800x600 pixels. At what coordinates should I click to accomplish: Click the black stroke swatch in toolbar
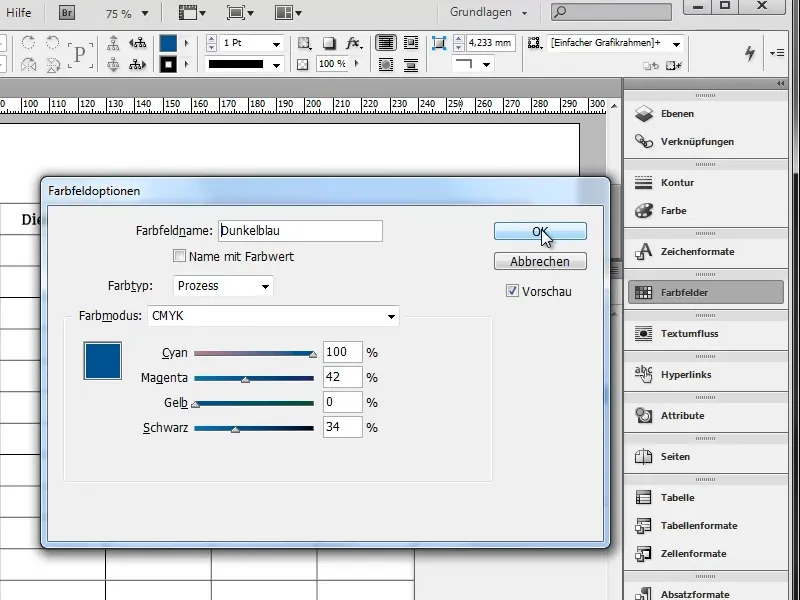pyautogui.click(x=168, y=65)
